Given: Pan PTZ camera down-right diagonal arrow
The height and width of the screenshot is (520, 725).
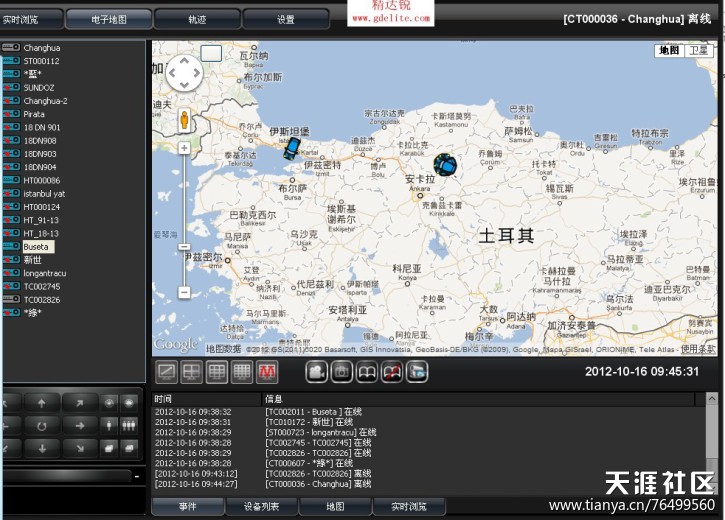Looking at the screenshot, I should coord(80,448).
